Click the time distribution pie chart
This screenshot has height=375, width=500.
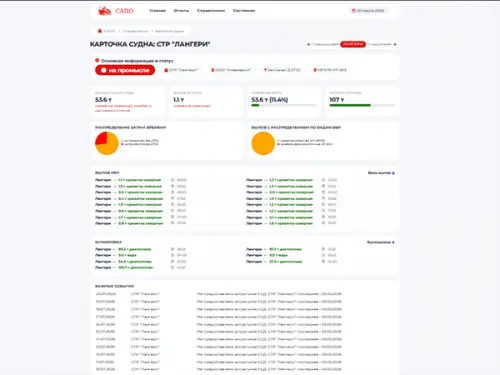click(107, 143)
